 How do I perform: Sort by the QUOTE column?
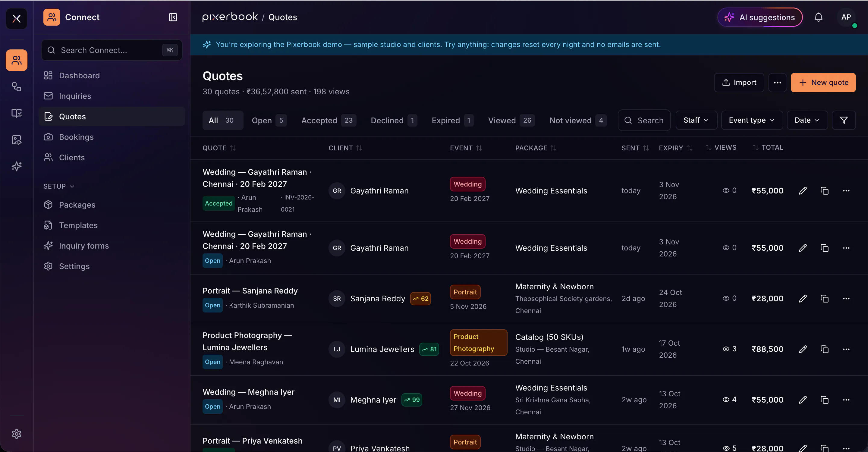tap(219, 148)
